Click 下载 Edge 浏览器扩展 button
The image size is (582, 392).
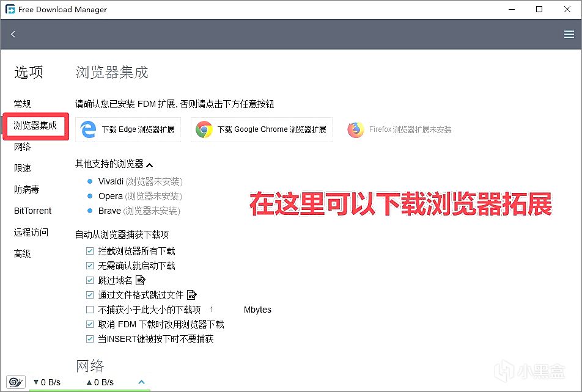[128, 129]
